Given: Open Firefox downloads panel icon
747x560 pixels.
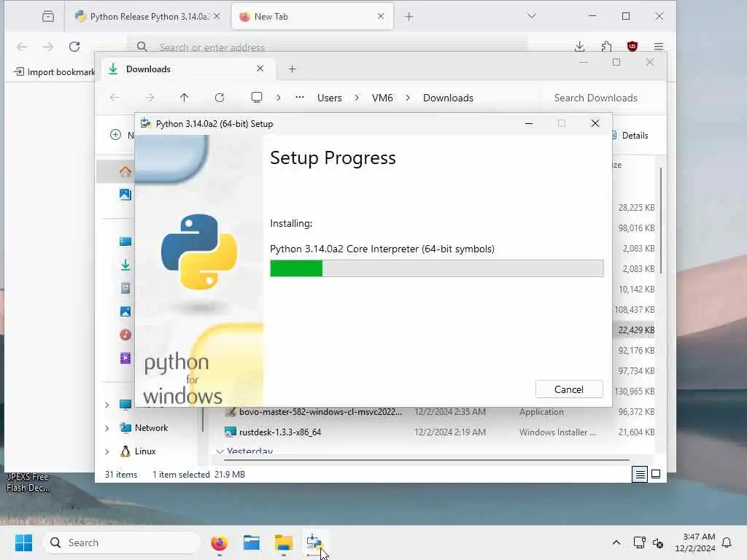Looking at the screenshot, I should click(579, 46).
